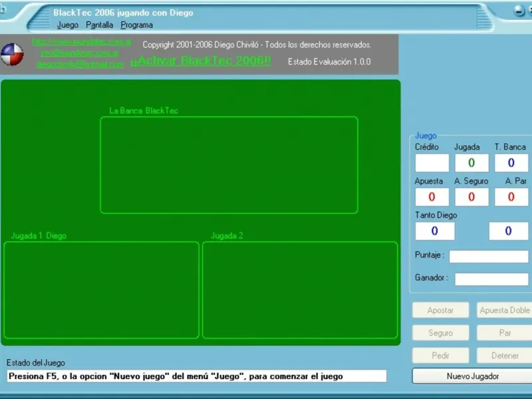Click the Estado Evaluación 1.0.0 text

tap(329, 62)
